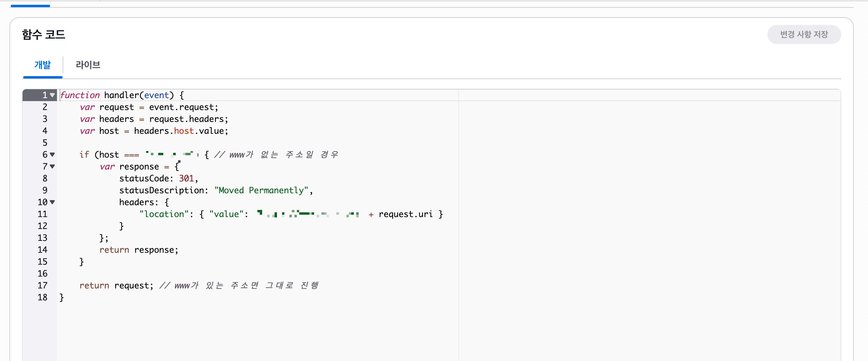Click line number 5 in the gutter
868x361 pixels.
point(45,143)
